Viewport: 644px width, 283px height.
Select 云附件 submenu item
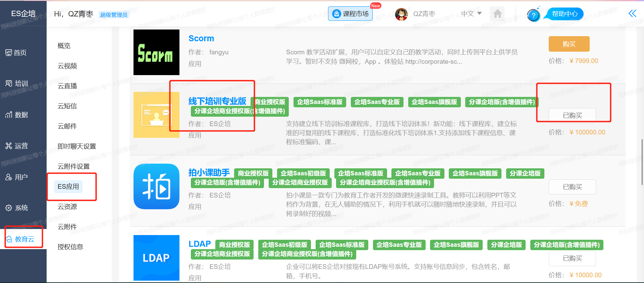67,227
